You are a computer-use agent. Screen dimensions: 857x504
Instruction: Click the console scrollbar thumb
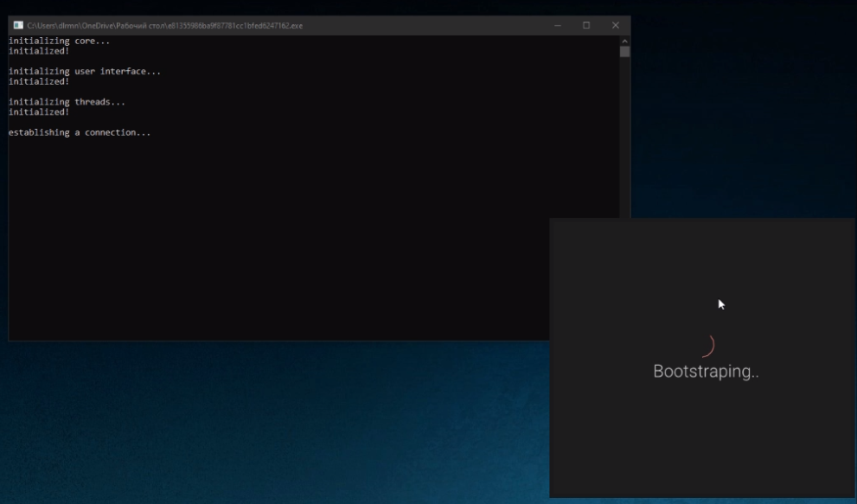coord(624,52)
